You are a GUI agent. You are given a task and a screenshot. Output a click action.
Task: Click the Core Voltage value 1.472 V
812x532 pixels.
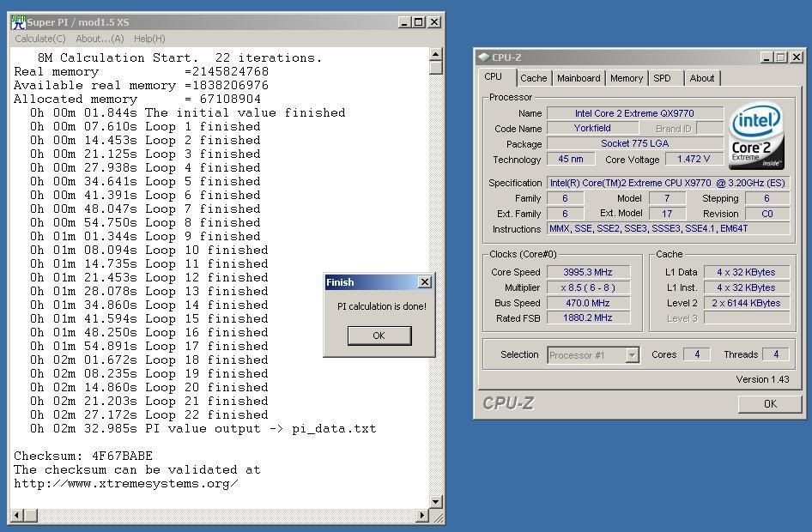click(694, 159)
